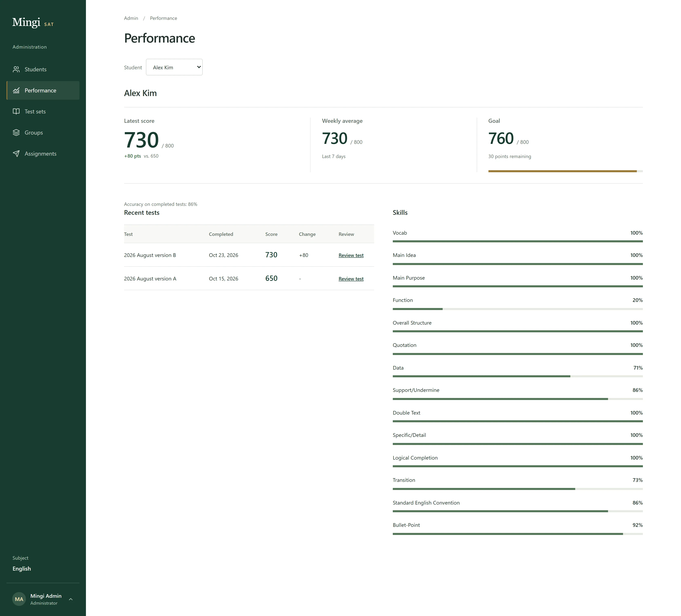Click the Test sets book icon
Viewport: 681px width, 616px height.
(x=16, y=111)
